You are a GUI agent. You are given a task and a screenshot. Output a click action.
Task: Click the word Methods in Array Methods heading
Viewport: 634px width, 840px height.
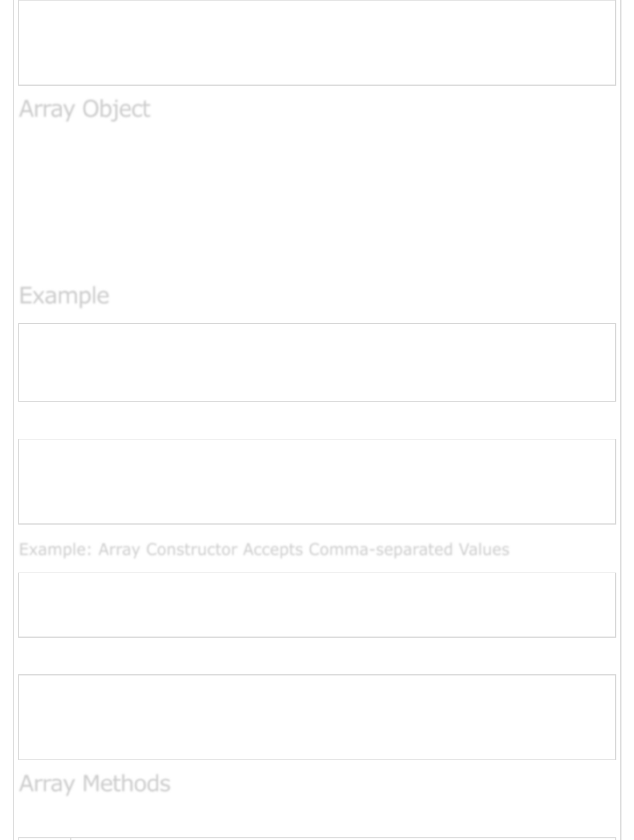click(126, 783)
